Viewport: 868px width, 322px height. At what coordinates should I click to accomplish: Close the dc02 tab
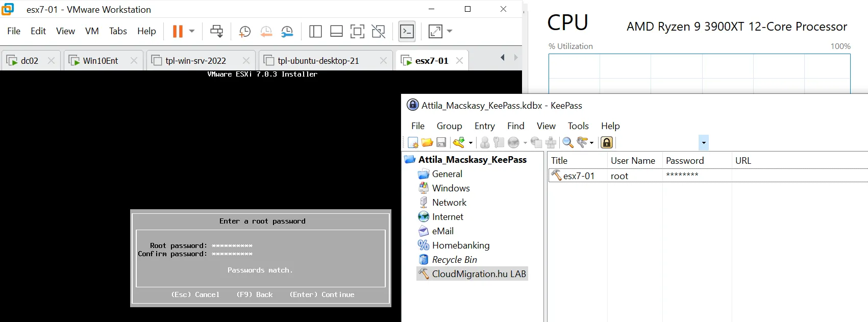tap(51, 61)
